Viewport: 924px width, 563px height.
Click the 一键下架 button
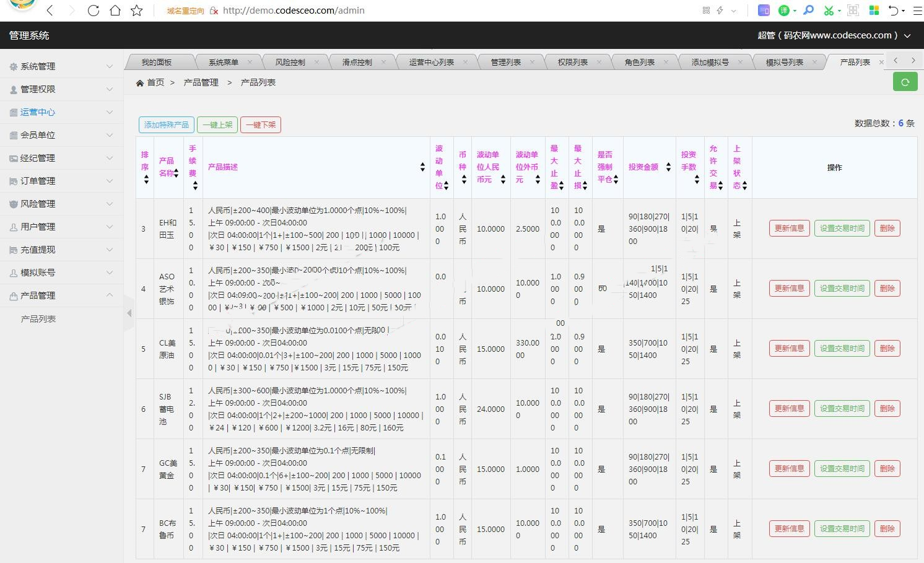(x=261, y=125)
